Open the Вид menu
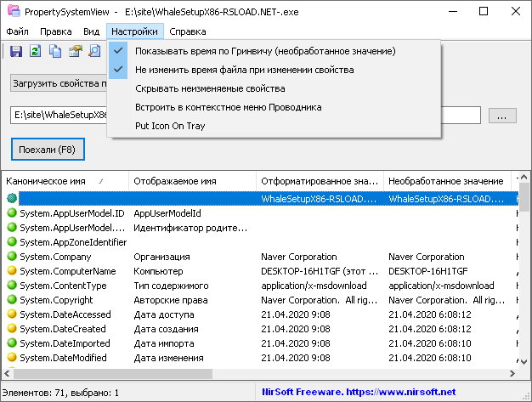 pyautogui.click(x=92, y=31)
